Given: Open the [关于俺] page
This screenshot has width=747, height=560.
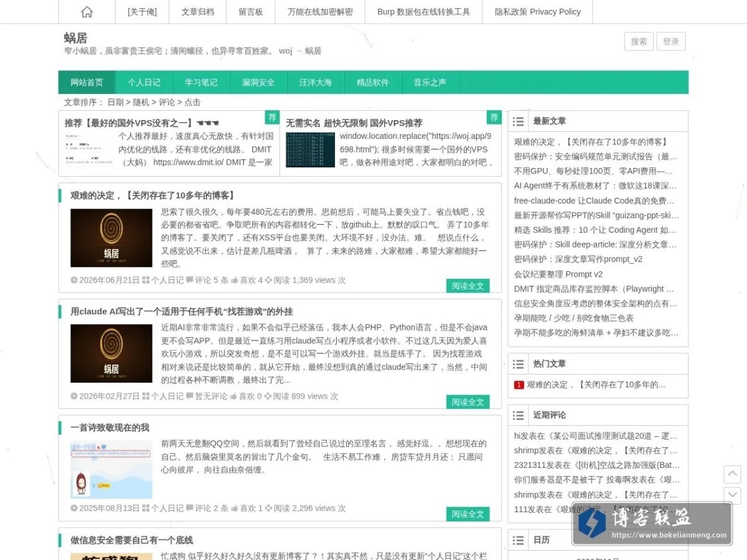Looking at the screenshot, I should coord(142,12).
